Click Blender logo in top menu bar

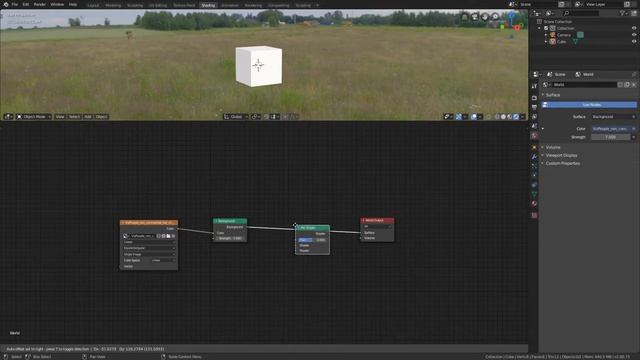6,4
